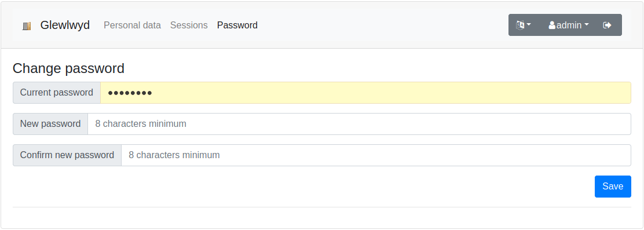
Task: Click the user silhouette icon beside admin
Action: [552, 25]
